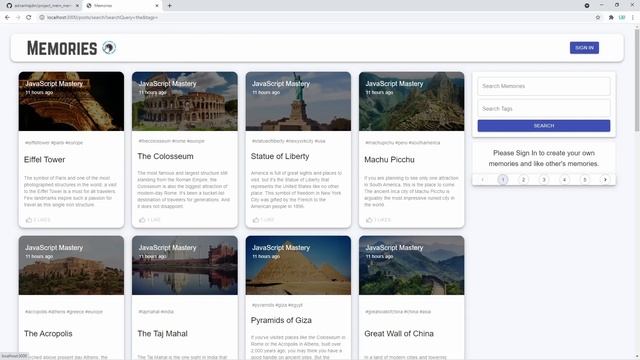Open the Statue of Liberty card image
This screenshot has width=640, height=360.
pos(298,101)
